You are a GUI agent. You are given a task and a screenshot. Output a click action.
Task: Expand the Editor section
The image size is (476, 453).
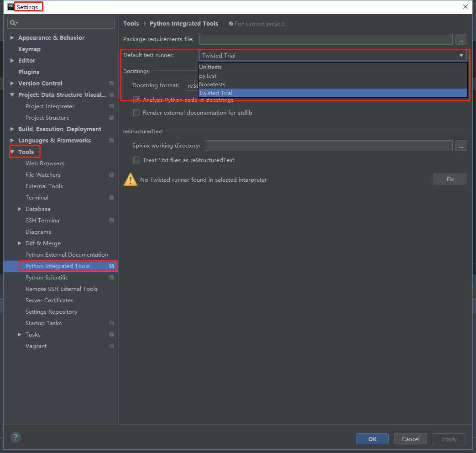[12, 60]
